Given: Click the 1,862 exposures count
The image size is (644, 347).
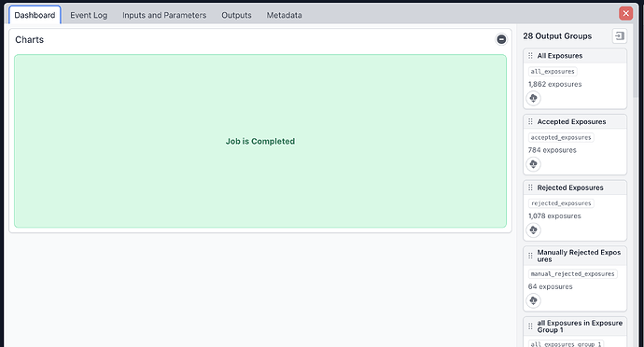Looking at the screenshot, I should [x=555, y=84].
